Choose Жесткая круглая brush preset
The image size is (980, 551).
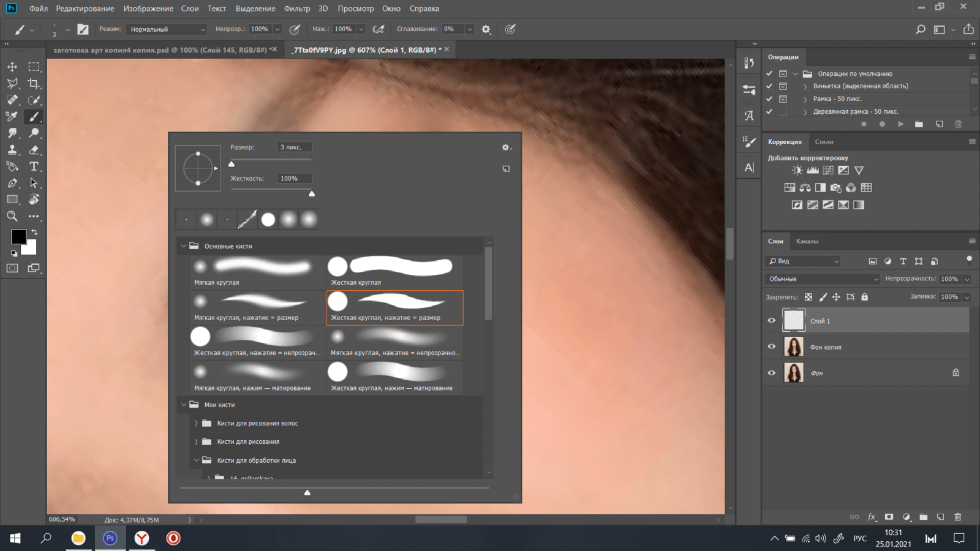click(394, 272)
